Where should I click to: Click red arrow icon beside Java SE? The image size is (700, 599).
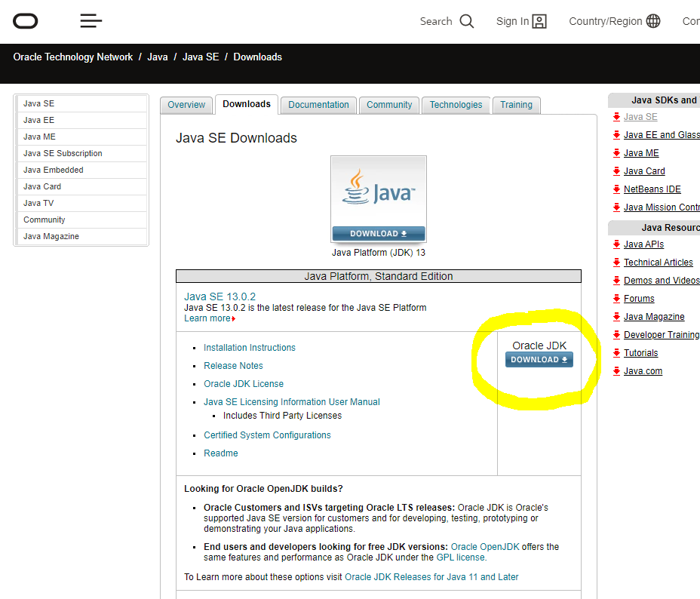click(616, 117)
